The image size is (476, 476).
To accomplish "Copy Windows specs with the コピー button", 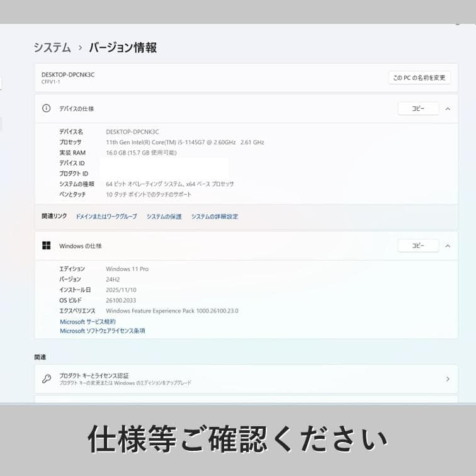I will point(418,246).
